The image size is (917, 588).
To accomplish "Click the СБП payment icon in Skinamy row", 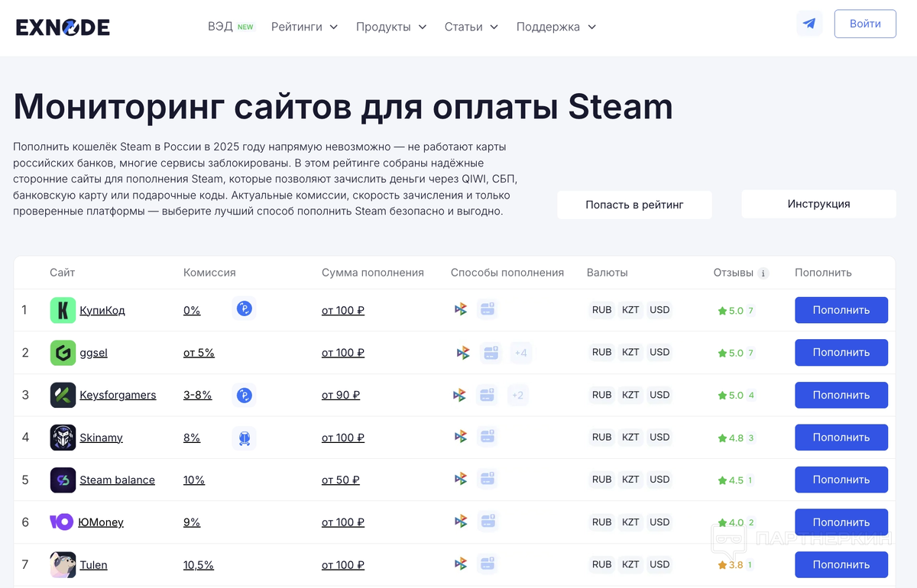I will click(x=460, y=437).
